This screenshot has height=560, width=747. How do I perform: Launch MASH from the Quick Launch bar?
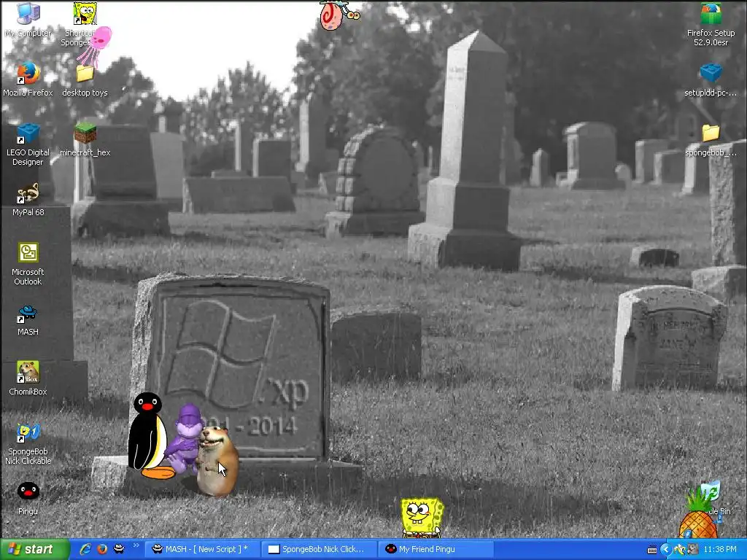click(x=119, y=550)
